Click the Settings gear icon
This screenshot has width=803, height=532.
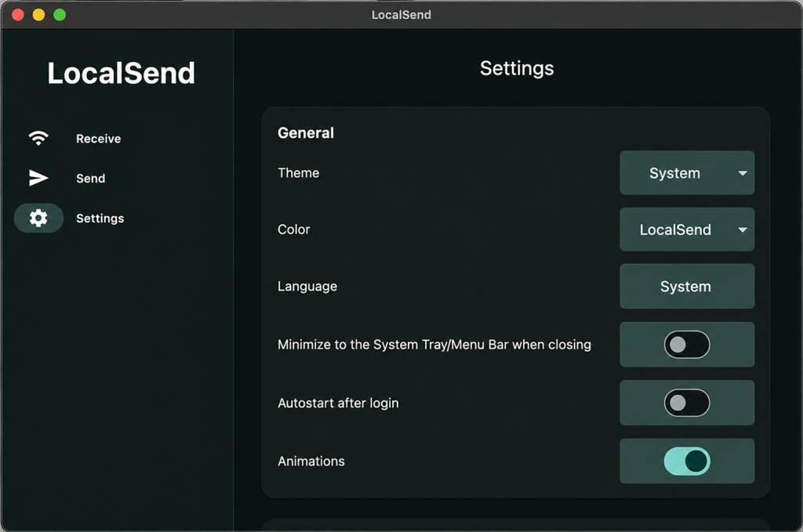pos(38,219)
